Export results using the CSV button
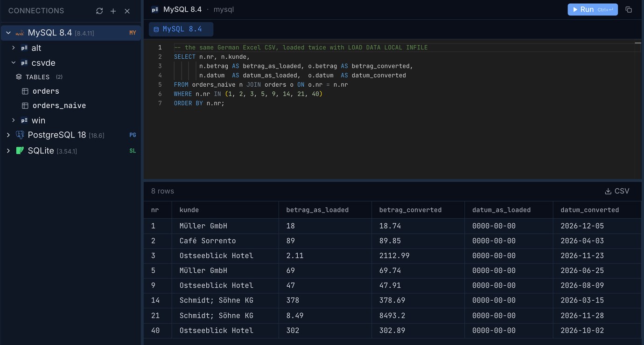Screen dimensions: 644x345 coord(617,191)
